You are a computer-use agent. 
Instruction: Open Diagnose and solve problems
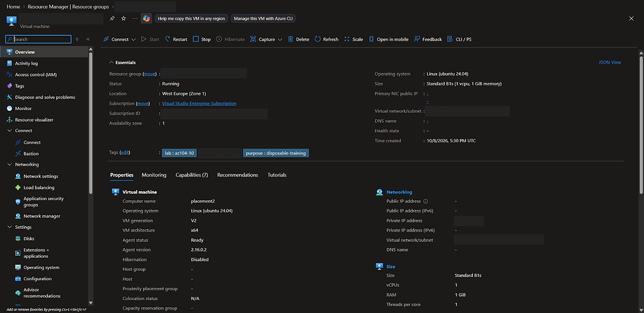pos(45,97)
